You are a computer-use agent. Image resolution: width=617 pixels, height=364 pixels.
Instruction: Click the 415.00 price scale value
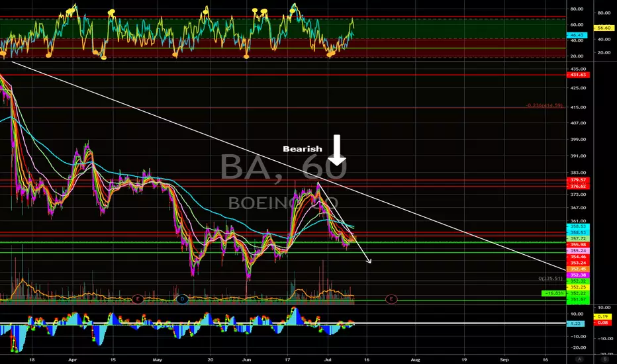[x=578, y=107]
